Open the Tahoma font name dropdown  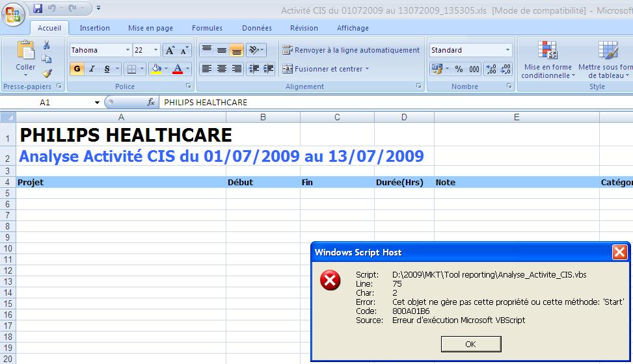[128, 50]
